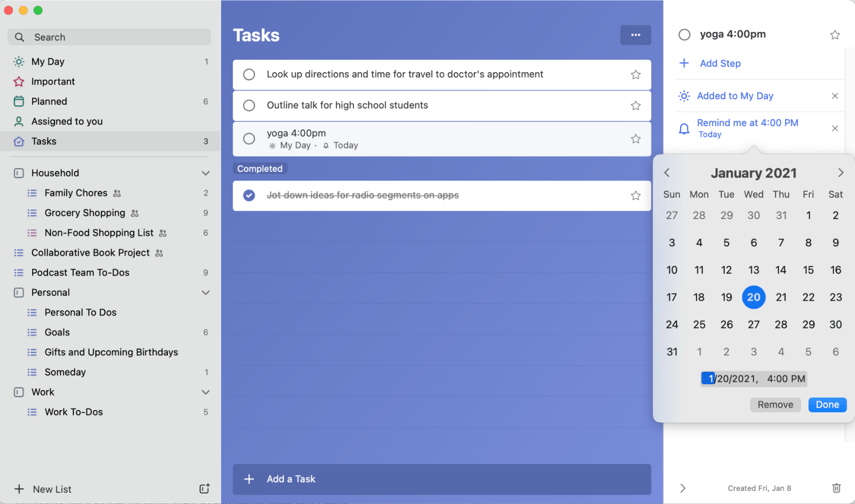855x504 pixels.
Task: Expand the Household group in sidebar
Action: point(206,173)
